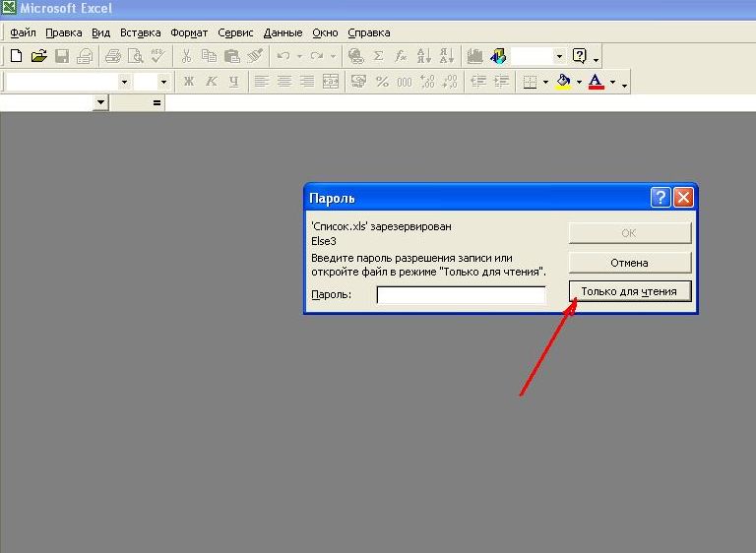This screenshot has width=756, height=553.
Task: Expand the borders style arrow
Action: pyautogui.click(x=545, y=82)
